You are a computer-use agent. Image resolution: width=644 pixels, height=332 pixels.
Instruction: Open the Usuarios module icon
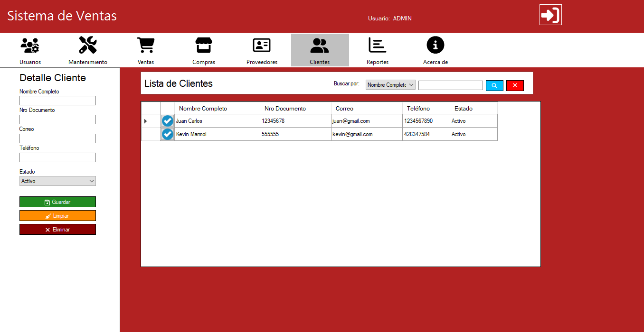pyautogui.click(x=30, y=46)
